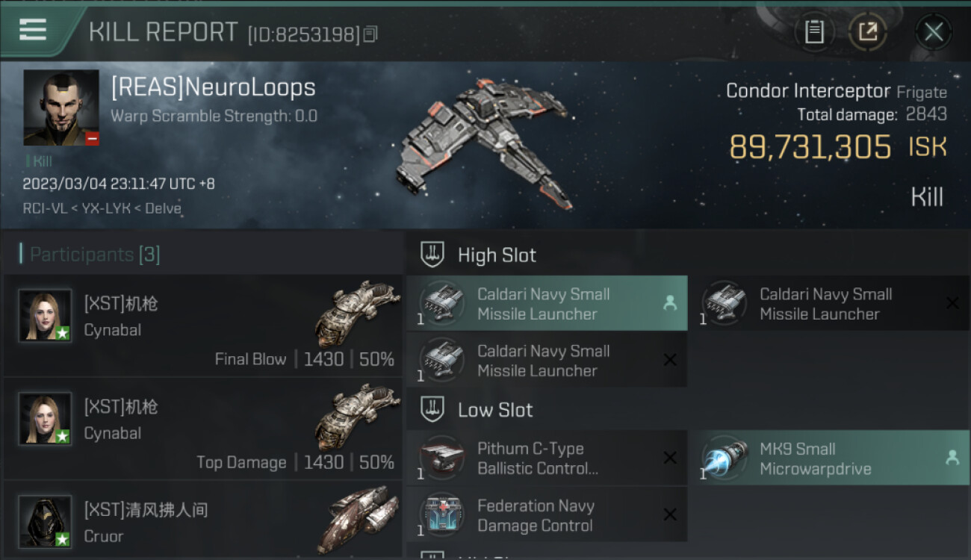This screenshot has height=560, width=971.
Task: Open the hamburger menu icon
Action: pyautogui.click(x=33, y=30)
